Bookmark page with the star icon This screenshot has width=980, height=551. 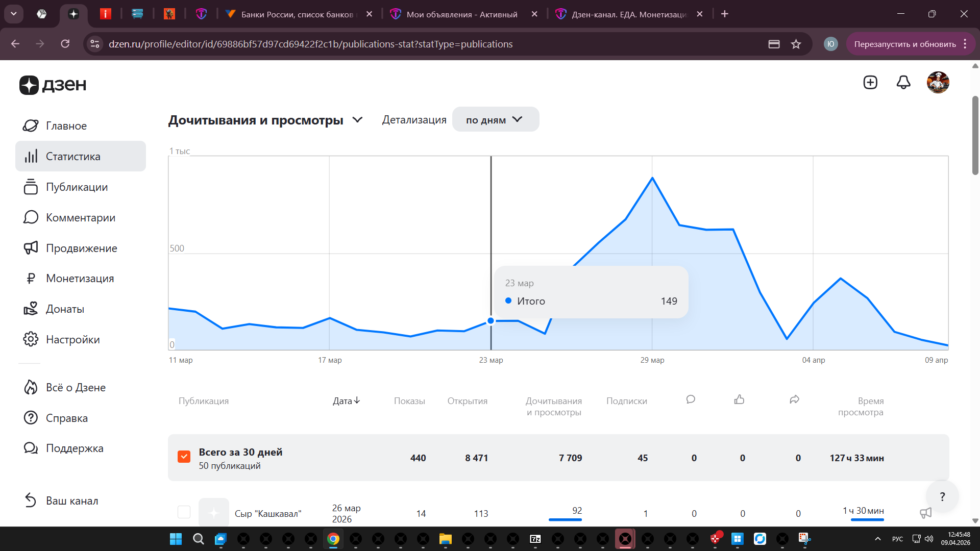pos(796,44)
